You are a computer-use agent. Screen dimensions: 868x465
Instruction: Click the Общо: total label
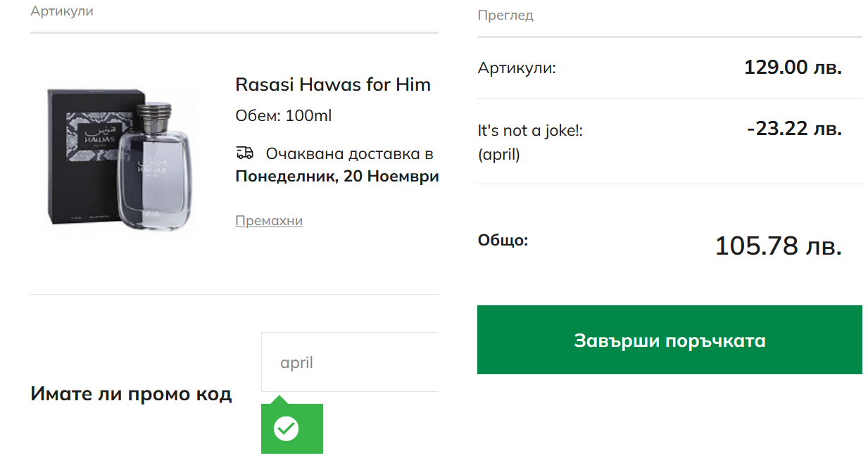click(x=503, y=241)
